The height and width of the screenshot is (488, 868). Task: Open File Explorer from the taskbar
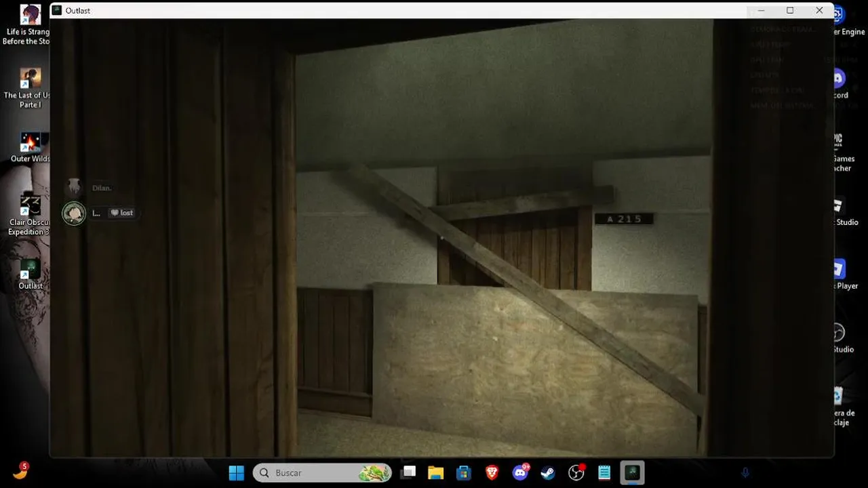coord(435,472)
